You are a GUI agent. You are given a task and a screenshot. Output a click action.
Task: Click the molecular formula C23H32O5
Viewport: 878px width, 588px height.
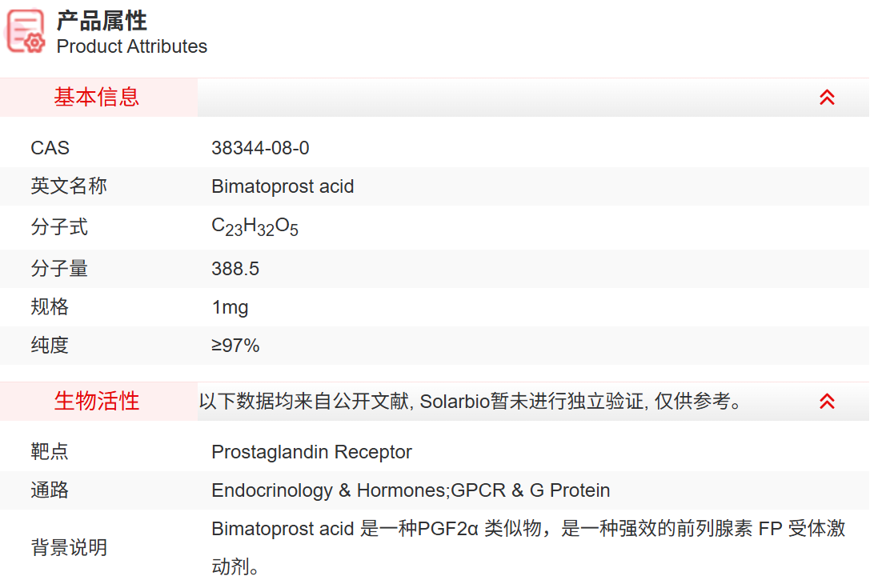point(254,226)
